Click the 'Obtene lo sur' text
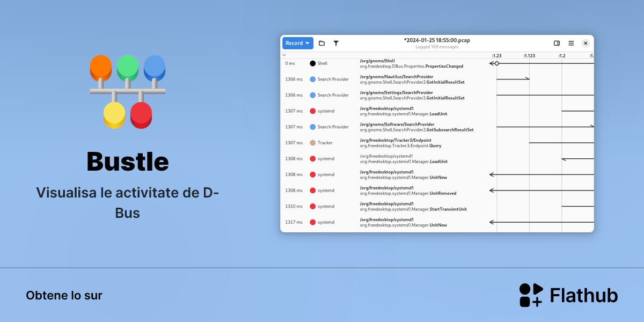This screenshot has height=322, width=644. click(x=64, y=295)
